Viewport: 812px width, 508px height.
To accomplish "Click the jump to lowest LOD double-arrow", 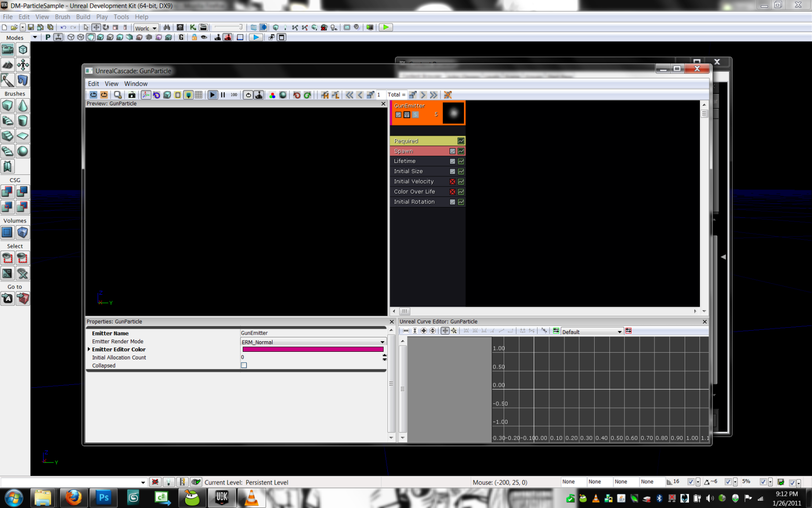I will pos(350,95).
